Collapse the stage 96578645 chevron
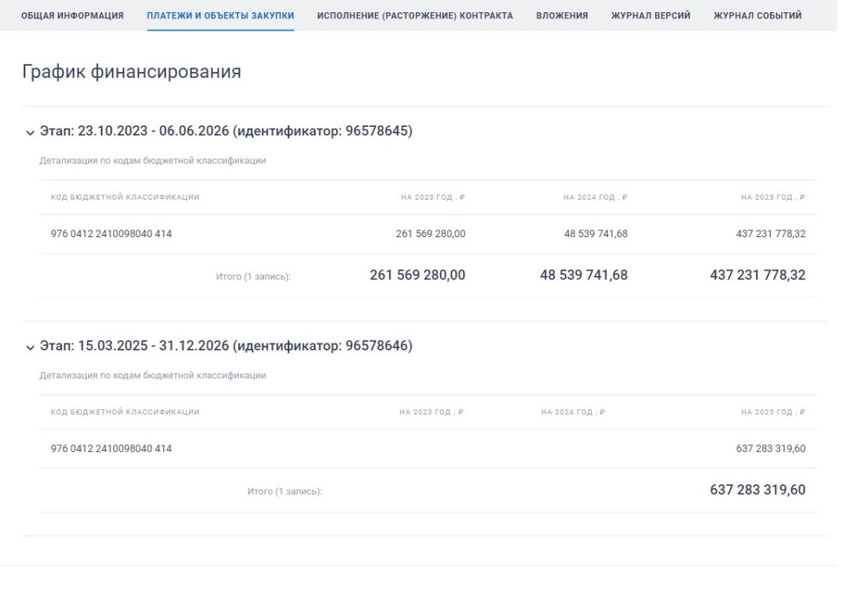The height and width of the screenshot is (612, 868). point(30,132)
